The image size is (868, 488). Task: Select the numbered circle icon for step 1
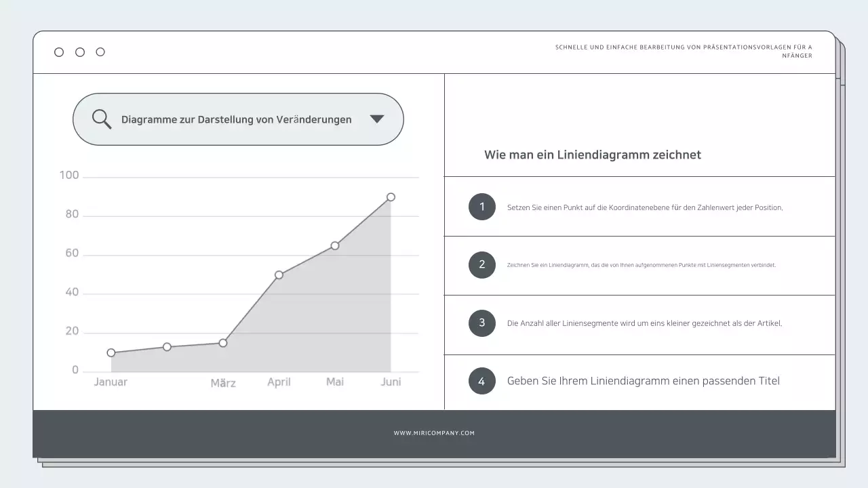pos(482,207)
